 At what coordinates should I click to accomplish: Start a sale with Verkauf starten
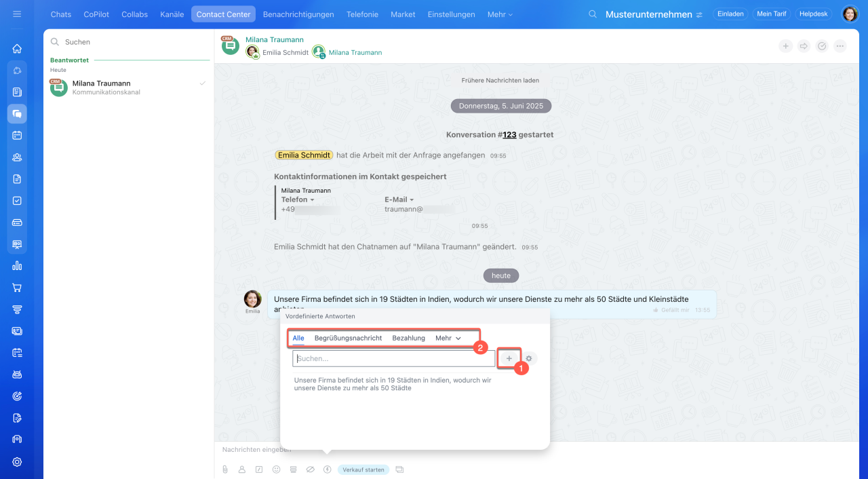point(363,470)
